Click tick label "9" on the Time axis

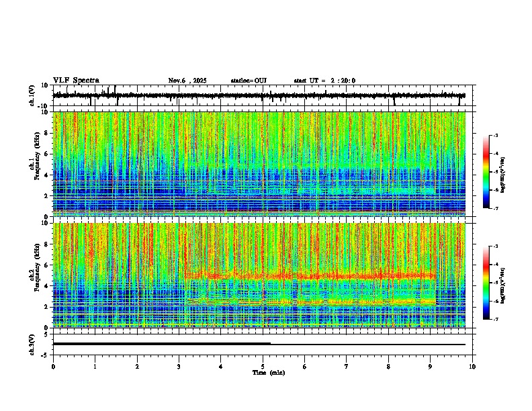pos(431,367)
